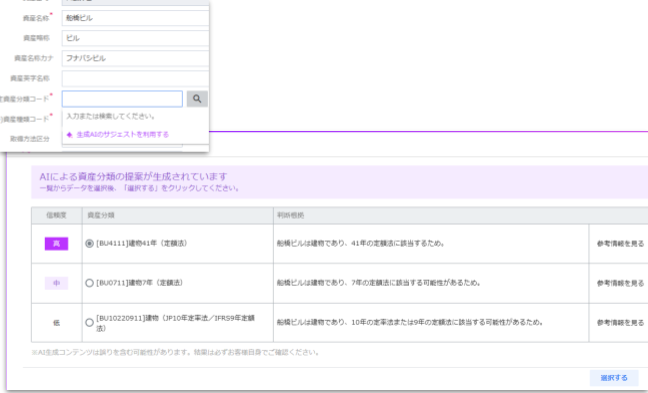Click reasoning text mentioning 7年の定額法
This screenshot has height=393, width=648.
[x=378, y=283]
